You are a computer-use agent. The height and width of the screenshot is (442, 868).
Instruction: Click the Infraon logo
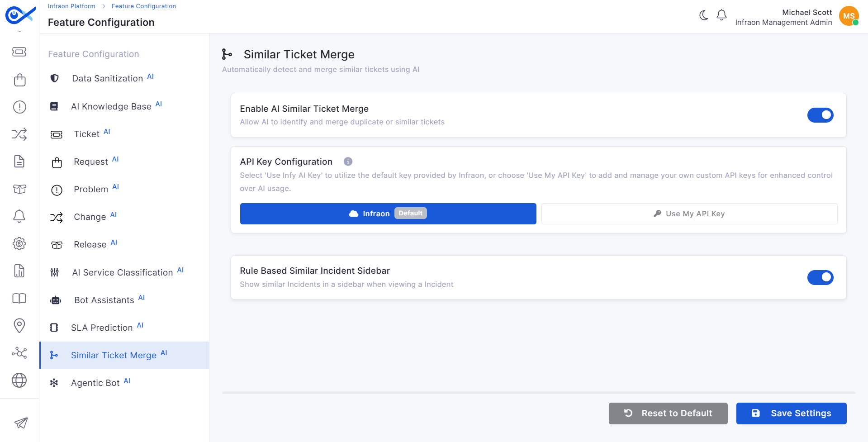(x=20, y=16)
